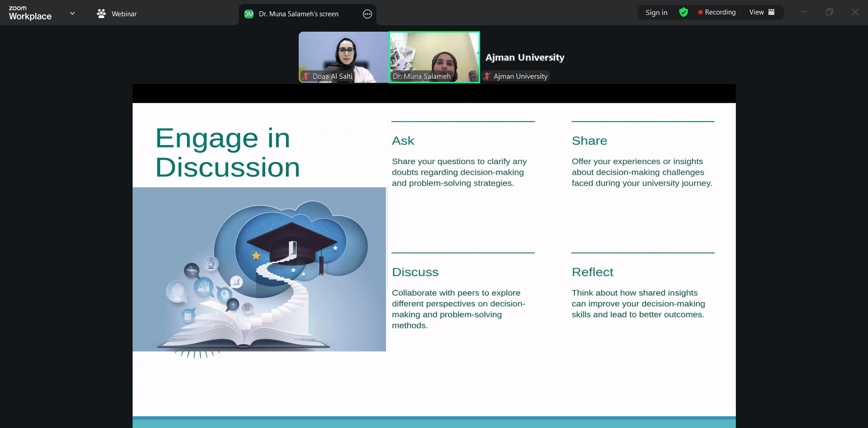Restore down the Zoom window
868x428 pixels.
pos(829,12)
